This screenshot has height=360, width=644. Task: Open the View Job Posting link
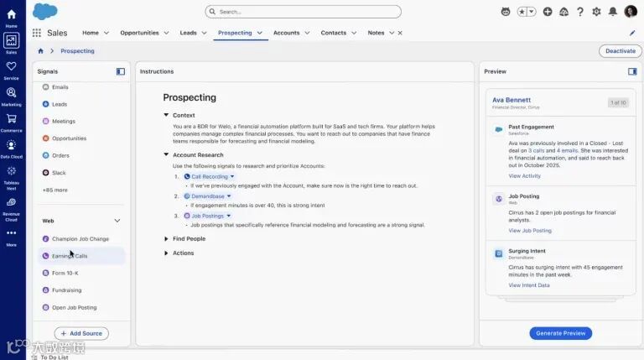pos(530,231)
